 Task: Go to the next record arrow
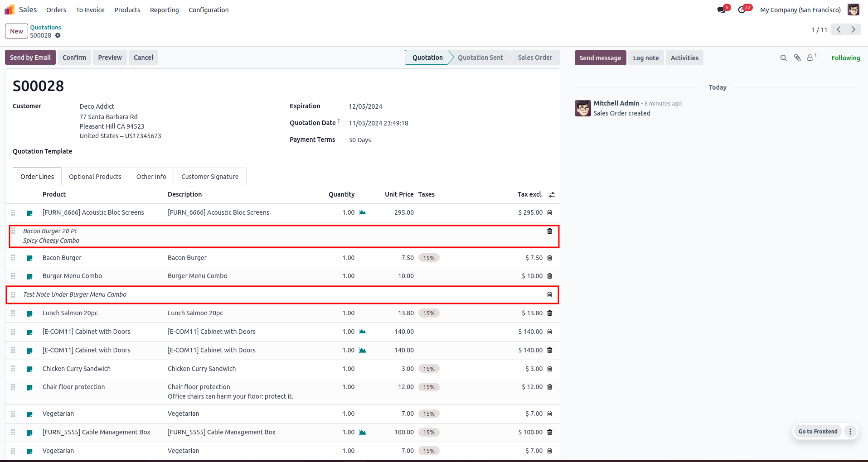point(853,29)
